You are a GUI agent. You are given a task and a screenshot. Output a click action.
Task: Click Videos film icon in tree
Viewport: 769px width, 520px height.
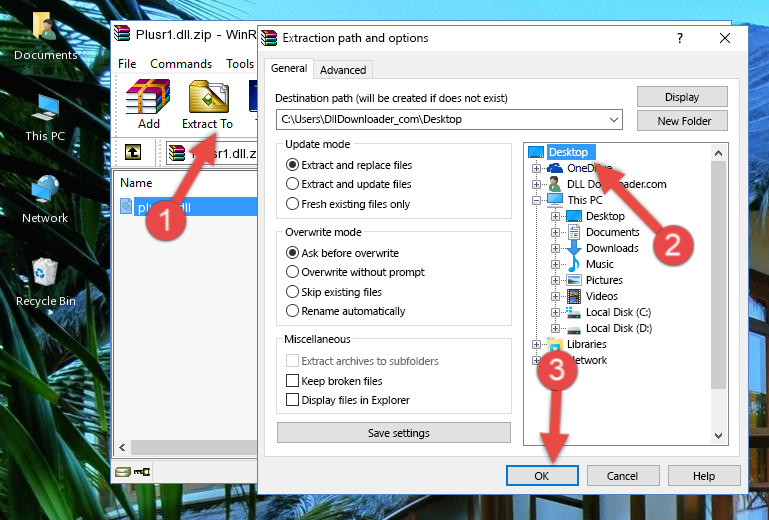(573, 296)
